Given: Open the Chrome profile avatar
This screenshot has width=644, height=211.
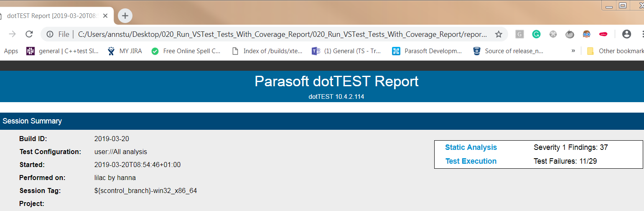Looking at the screenshot, I should tap(626, 34).
